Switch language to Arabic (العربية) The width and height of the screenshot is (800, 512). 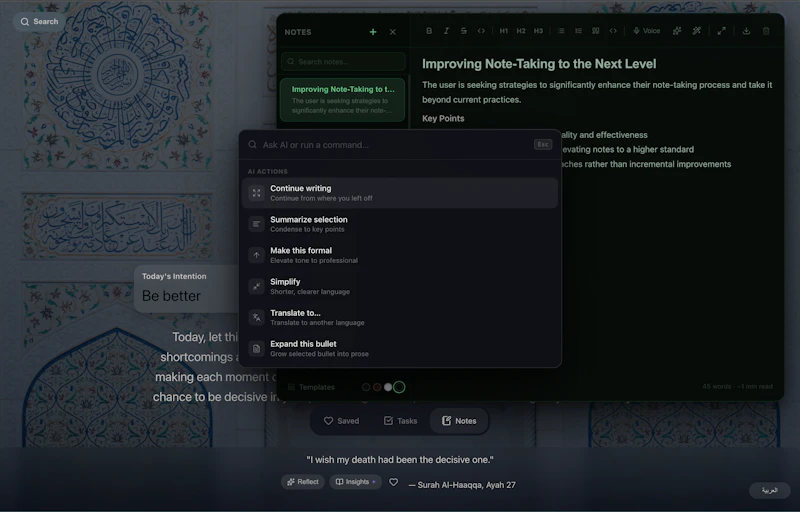pos(769,490)
